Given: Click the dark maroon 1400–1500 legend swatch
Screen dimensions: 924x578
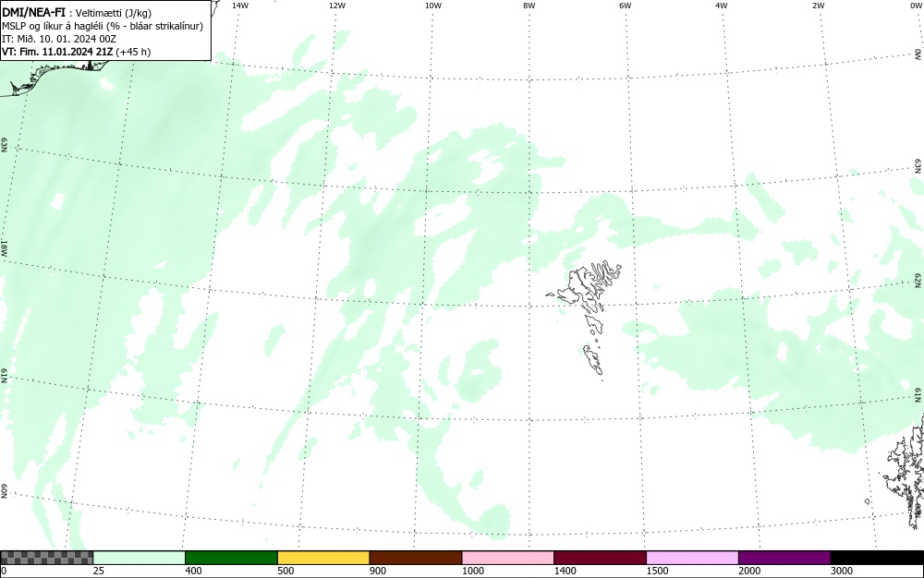Looking at the screenshot, I should (x=600, y=558).
